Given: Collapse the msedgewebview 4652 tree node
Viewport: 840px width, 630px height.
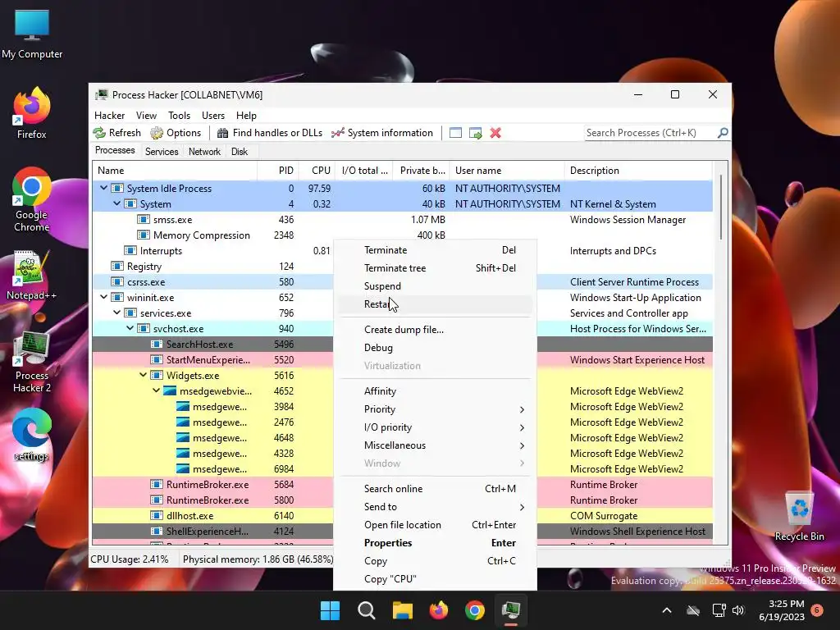Looking at the screenshot, I should (x=156, y=390).
